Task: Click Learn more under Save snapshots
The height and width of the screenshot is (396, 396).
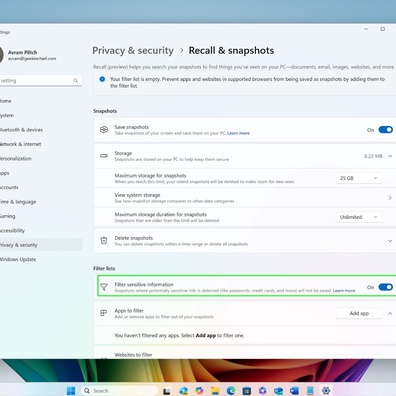Action: (x=238, y=133)
